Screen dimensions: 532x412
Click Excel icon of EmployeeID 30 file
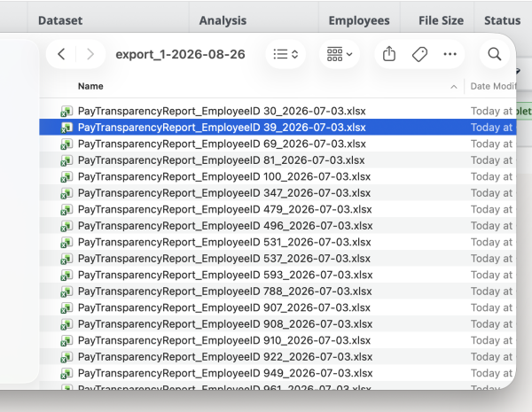(x=66, y=112)
